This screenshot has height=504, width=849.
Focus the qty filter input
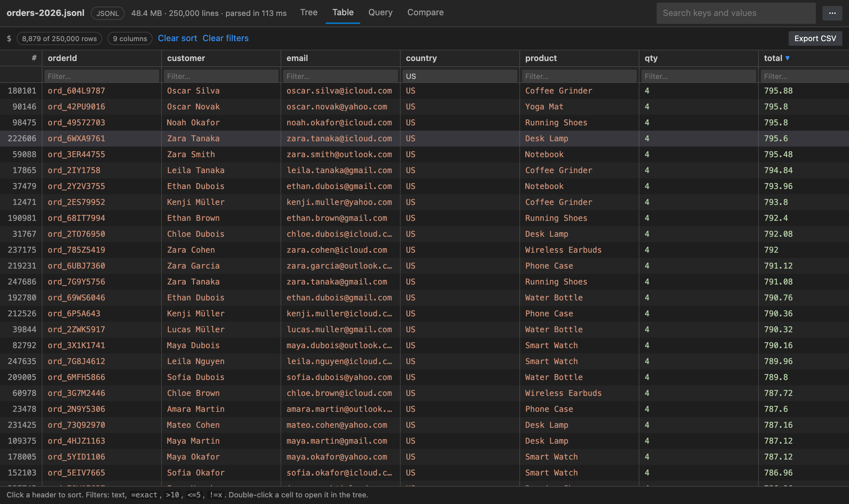point(698,76)
